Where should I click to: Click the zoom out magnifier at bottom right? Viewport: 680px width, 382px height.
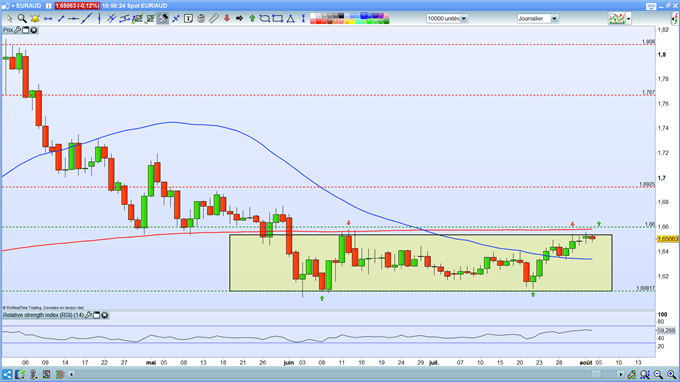tap(658, 374)
